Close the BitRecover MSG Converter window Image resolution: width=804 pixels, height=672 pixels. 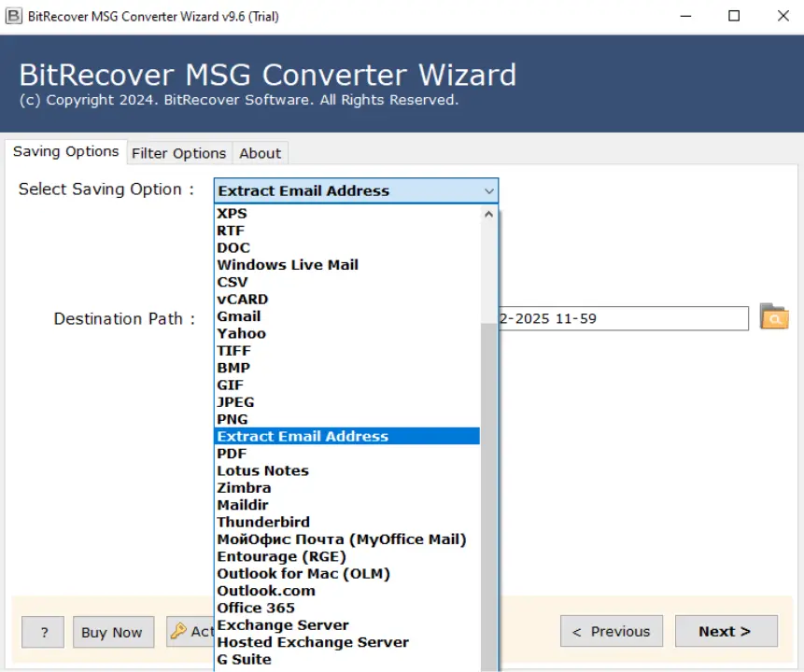click(x=783, y=16)
